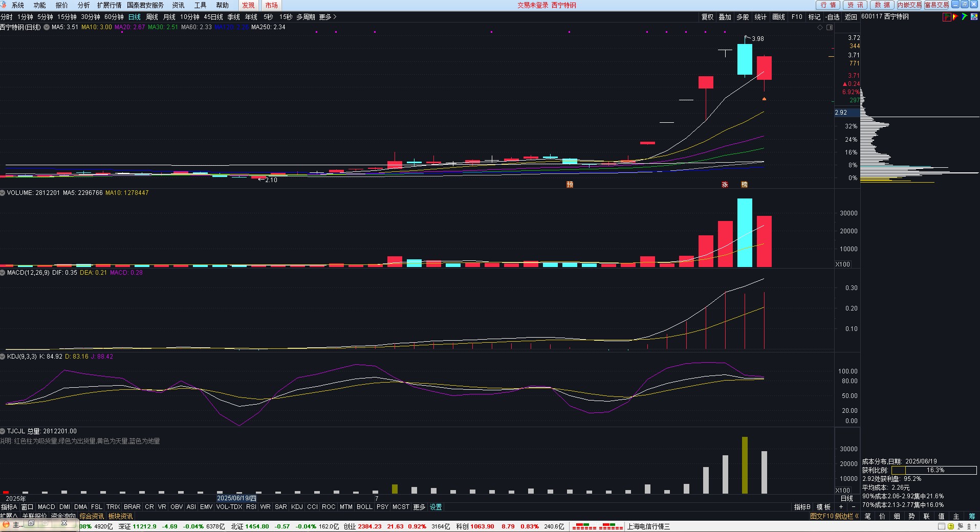Click -自选 to remove from watchlist
Image resolution: width=980 pixels, height=532 pixels.
[833, 17]
